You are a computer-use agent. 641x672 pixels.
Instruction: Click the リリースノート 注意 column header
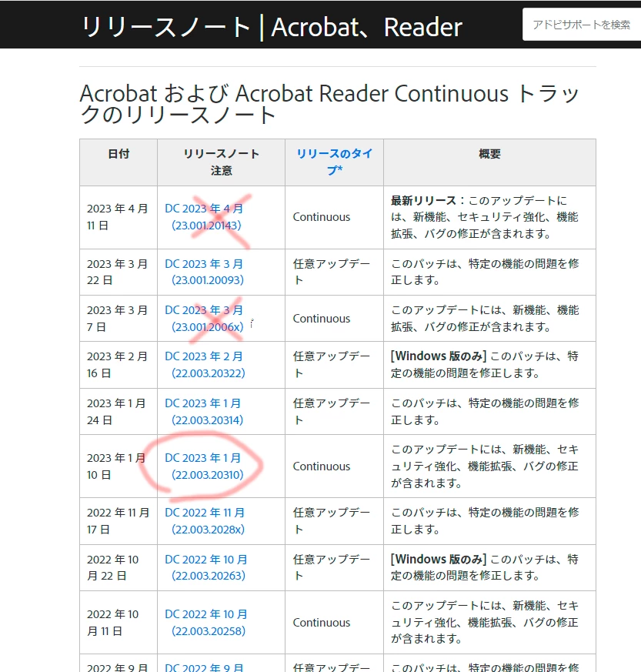pyautogui.click(x=221, y=162)
